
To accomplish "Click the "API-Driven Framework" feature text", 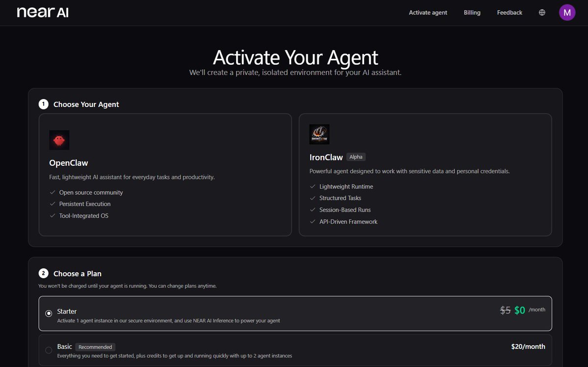I will coord(348,222).
